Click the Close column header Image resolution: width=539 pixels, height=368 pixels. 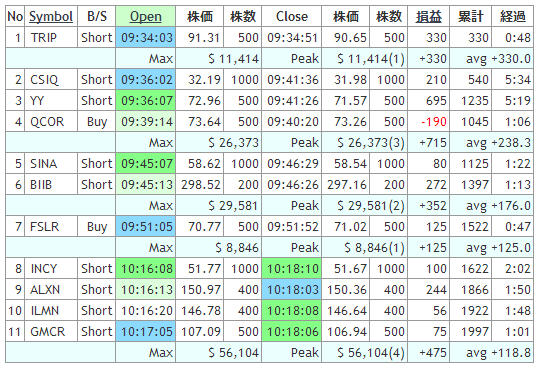[x=292, y=16]
